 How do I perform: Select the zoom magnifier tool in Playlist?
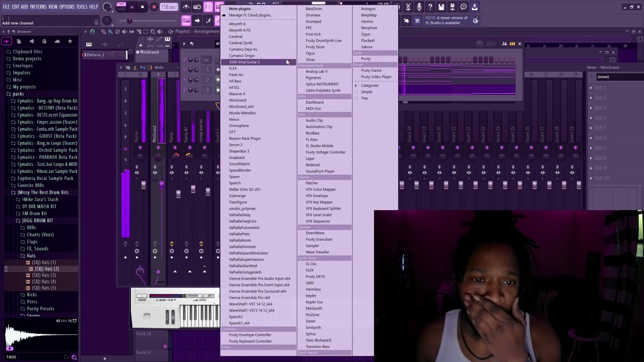153,32
